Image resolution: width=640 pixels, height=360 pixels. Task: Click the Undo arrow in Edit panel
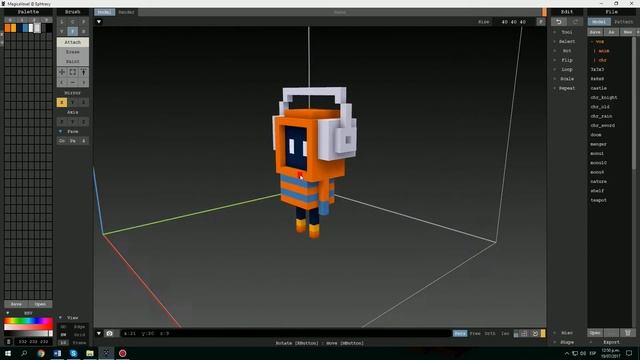559,22
